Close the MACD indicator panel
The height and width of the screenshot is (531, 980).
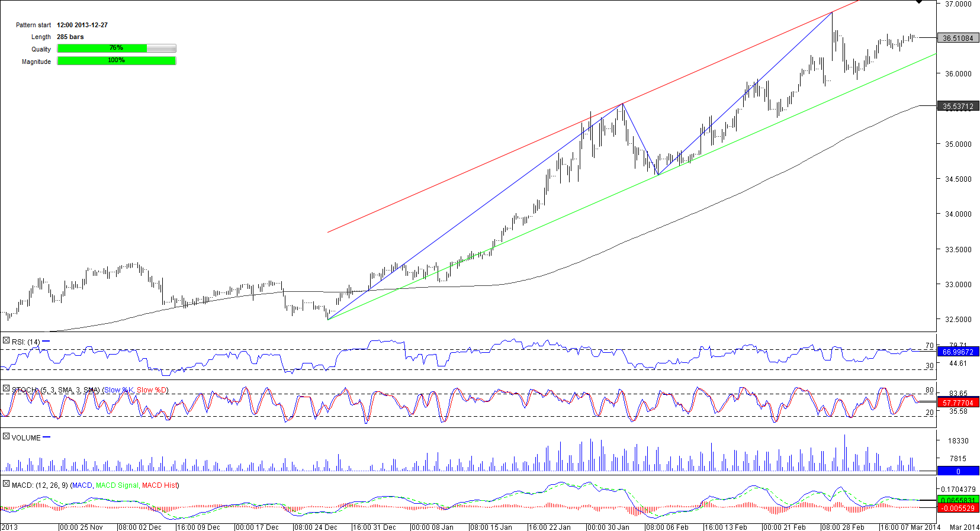click(x=6, y=484)
